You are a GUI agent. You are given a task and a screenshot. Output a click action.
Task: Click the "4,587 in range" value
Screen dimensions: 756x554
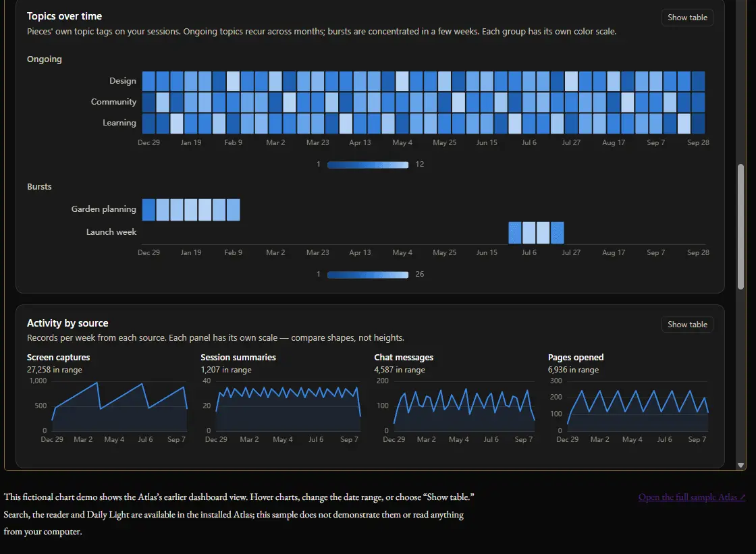click(400, 370)
